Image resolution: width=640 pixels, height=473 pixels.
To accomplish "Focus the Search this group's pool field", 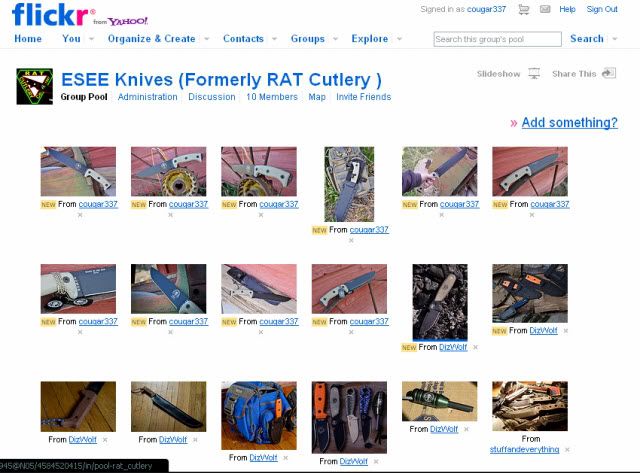I will point(497,39).
